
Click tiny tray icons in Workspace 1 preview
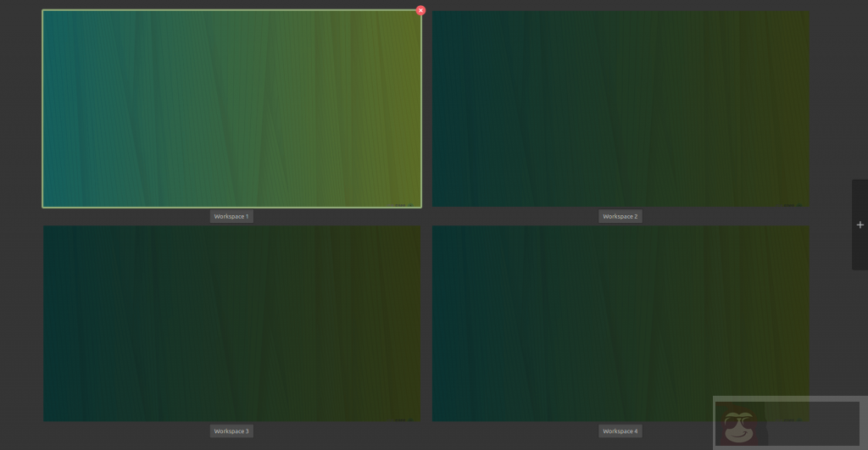[x=403, y=204]
